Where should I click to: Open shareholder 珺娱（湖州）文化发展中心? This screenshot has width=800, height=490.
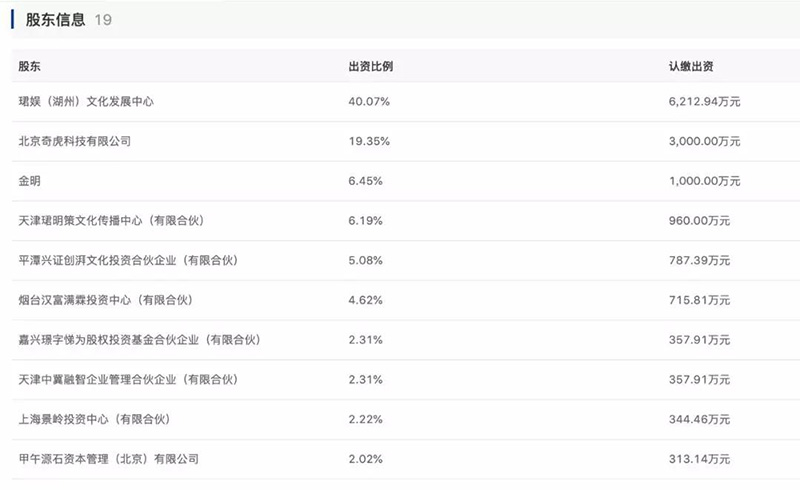pyautogui.click(x=86, y=102)
